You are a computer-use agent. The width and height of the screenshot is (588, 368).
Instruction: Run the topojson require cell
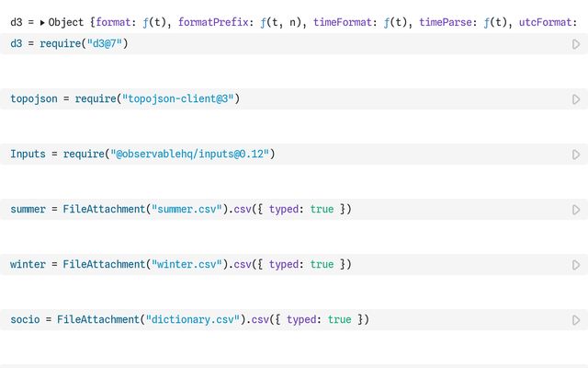pos(576,98)
